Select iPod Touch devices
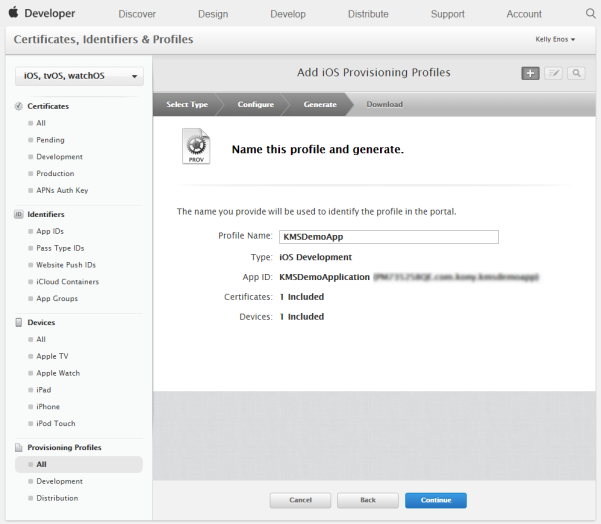Screen dimensions: 601x524 pyautogui.click(x=56, y=424)
